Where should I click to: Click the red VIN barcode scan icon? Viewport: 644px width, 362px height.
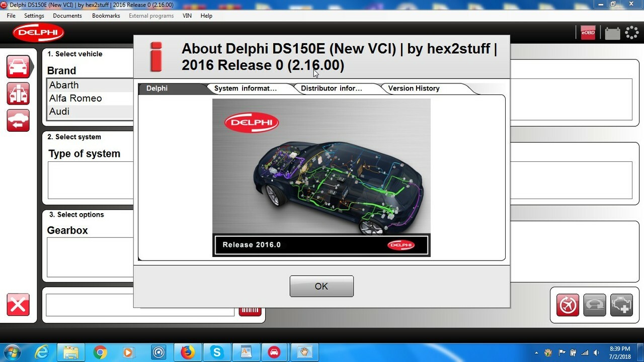pyautogui.click(x=250, y=311)
